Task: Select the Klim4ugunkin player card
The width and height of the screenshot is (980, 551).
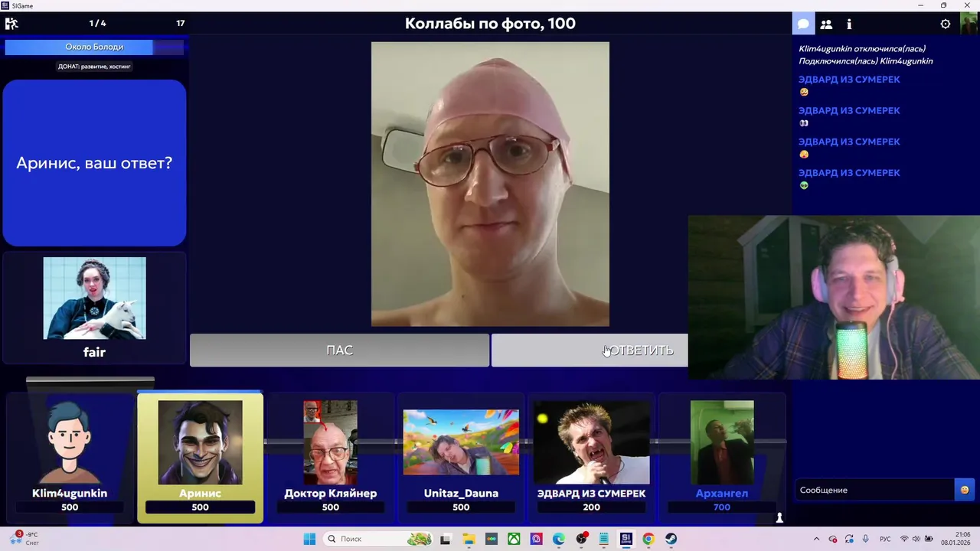Action: coord(70,458)
